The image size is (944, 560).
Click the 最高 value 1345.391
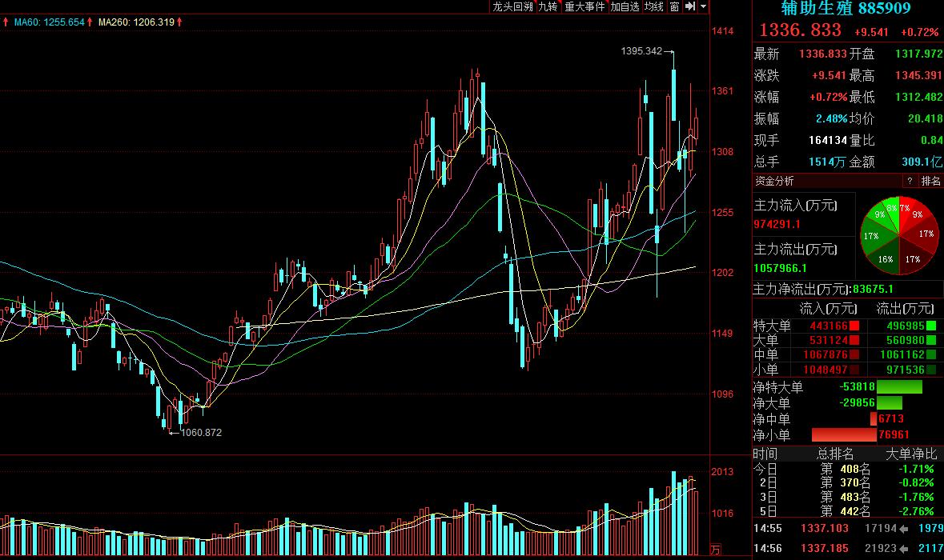coord(918,75)
